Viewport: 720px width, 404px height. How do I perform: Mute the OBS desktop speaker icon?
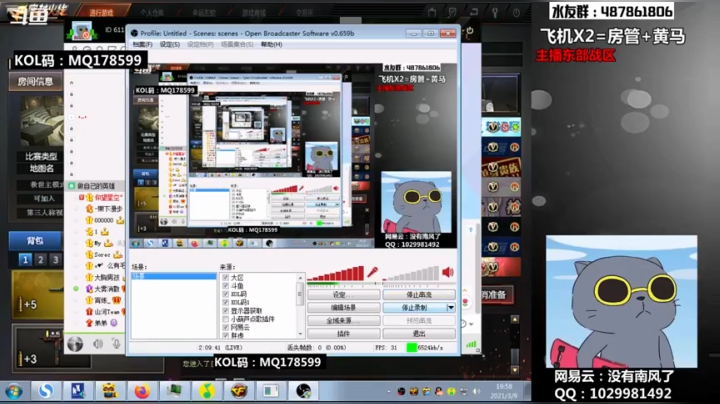point(448,272)
